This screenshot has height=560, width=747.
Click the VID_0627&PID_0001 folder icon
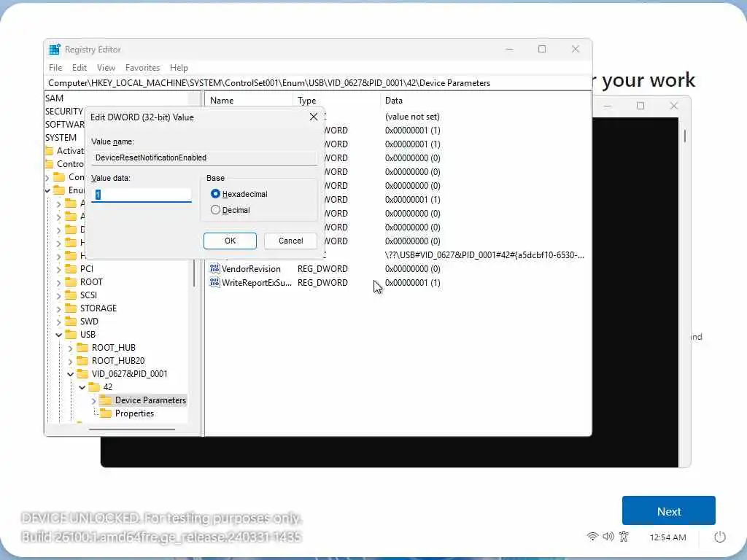(82, 374)
